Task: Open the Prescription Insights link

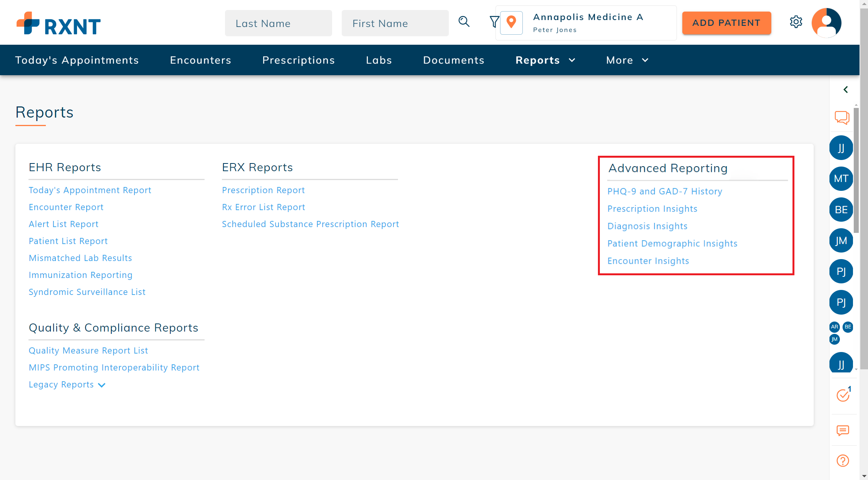Action: click(652, 209)
